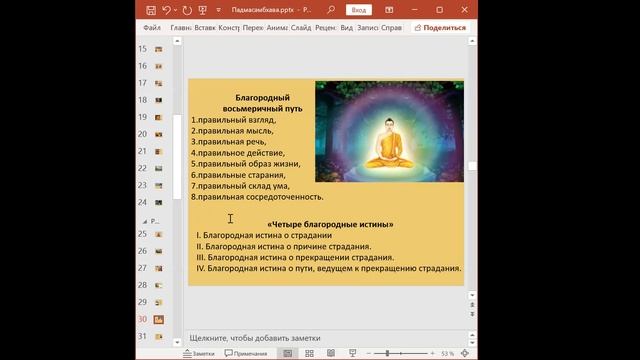Screen dimensions: 640x360
Task: Toggle the Заметки notes pane button
Action: click(x=199, y=353)
